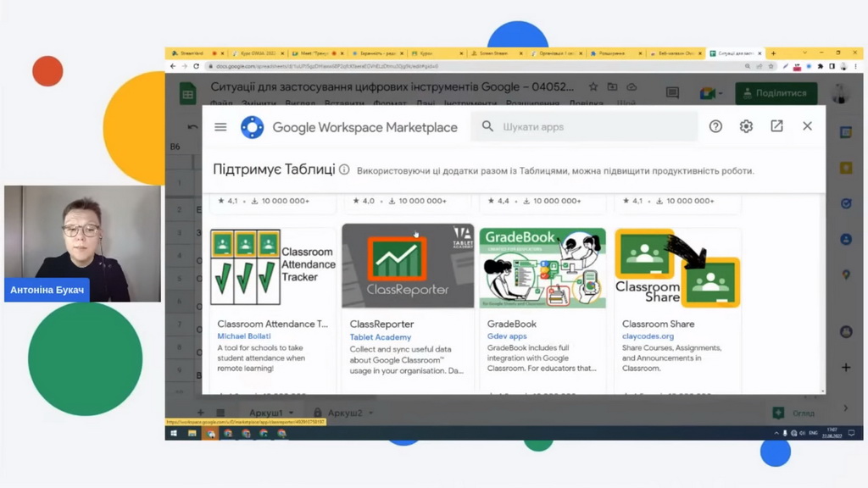Click the plus add-ons icon in side panel
The height and width of the screenshot is (488, 868).
pos(846,368)
